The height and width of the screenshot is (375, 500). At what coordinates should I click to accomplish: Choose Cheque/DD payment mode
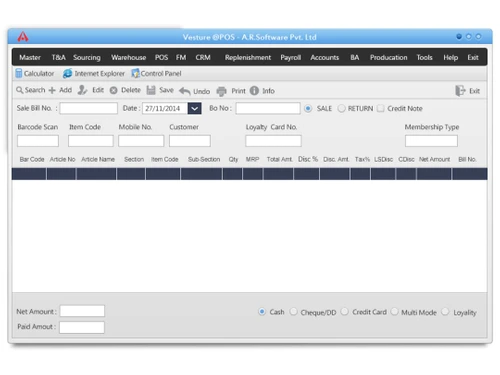pyautogui.click(x=293, y=312)
